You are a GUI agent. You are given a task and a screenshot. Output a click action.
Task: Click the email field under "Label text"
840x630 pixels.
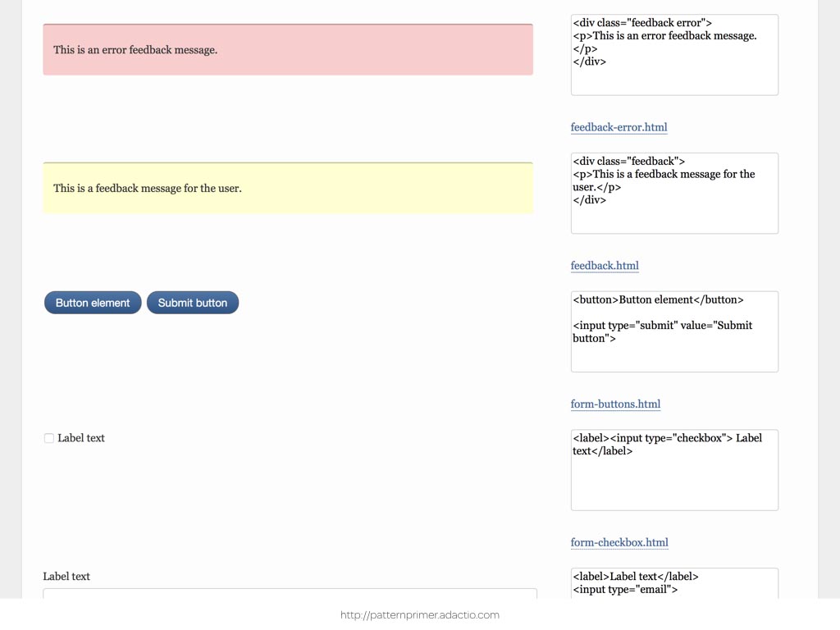[290, 594]
